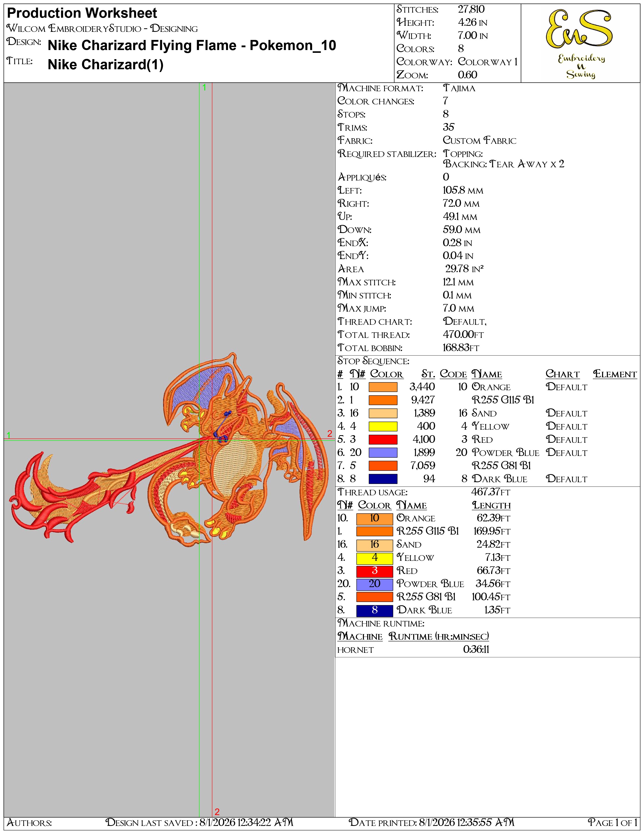Click the R255 G81 B1 swatch in Stop Sequence
Viewport: 644px width, 834px height.
click(x=383, y=466)
